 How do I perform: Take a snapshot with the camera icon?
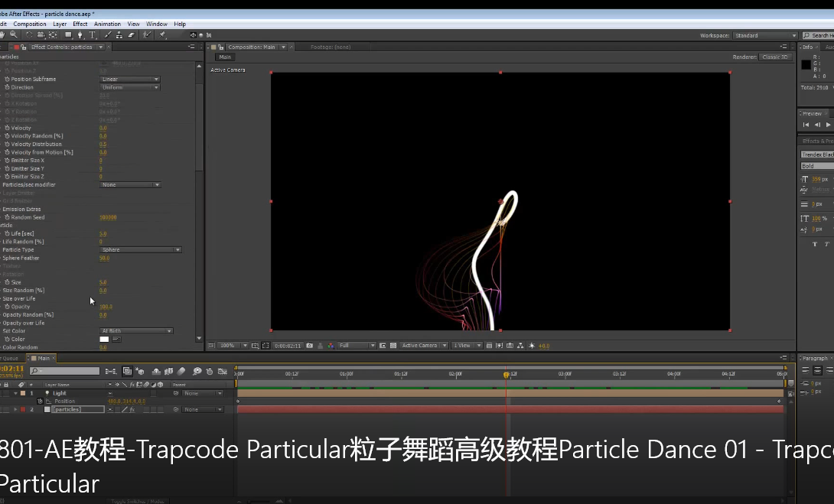tap(309, 346)
